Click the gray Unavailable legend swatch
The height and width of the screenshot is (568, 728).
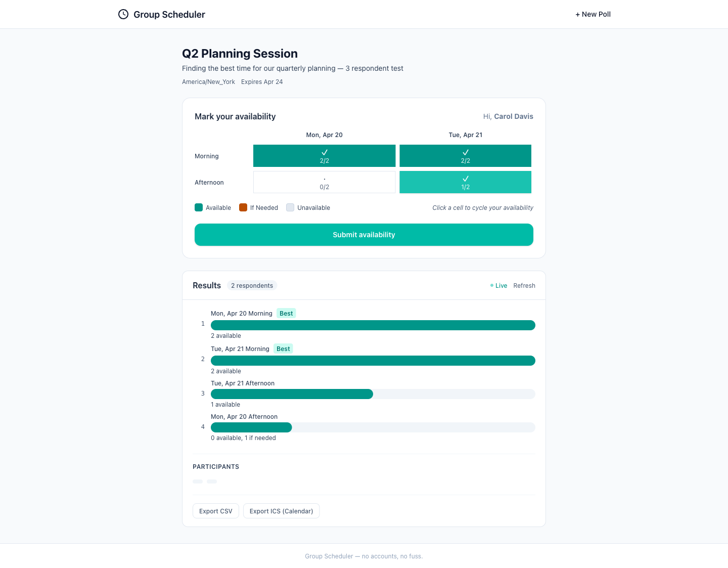tap(290, 207)
